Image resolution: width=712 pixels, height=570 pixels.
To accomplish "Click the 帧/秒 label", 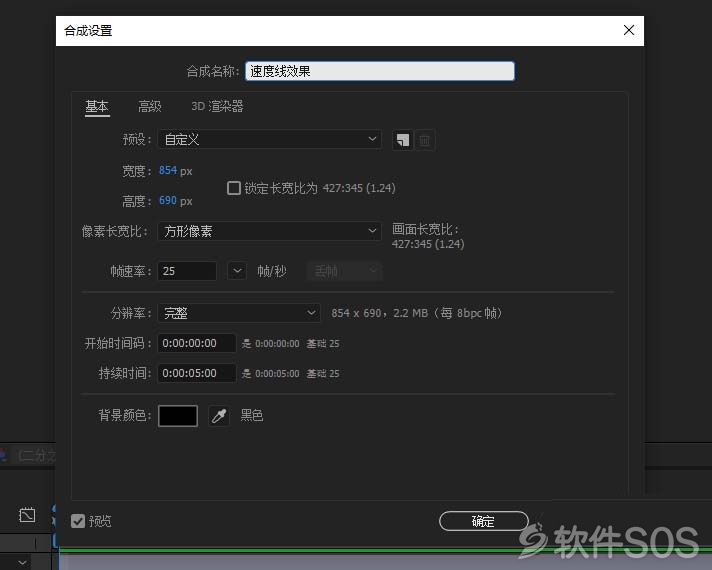I will (272, 271).
